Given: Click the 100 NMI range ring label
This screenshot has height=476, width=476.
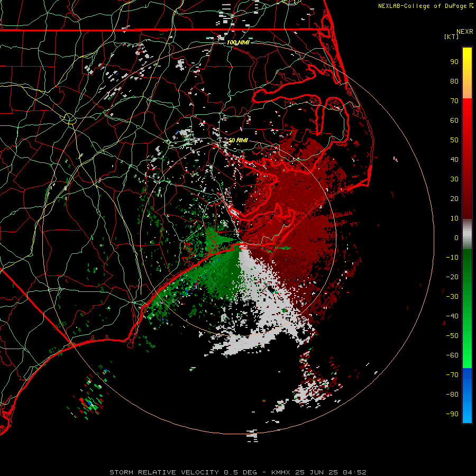Looking at the screenshot, I should pos(238,42).
